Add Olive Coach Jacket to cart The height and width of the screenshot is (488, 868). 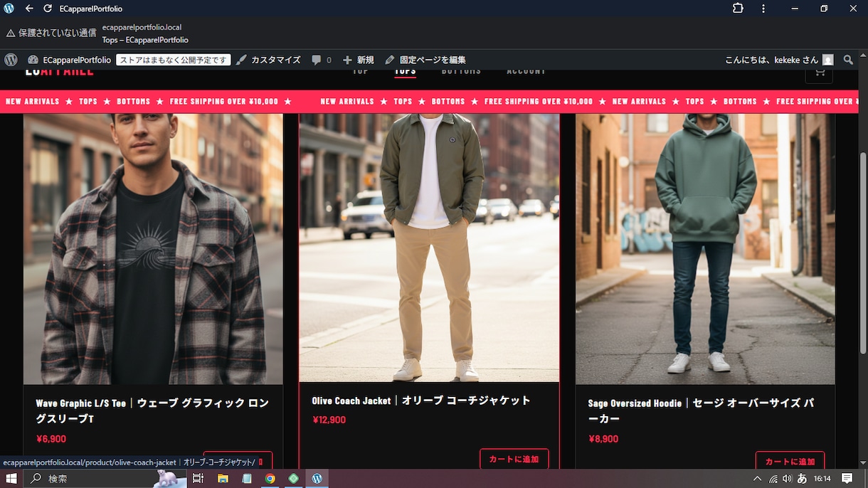pyautogui.click(x=514, y=459)
